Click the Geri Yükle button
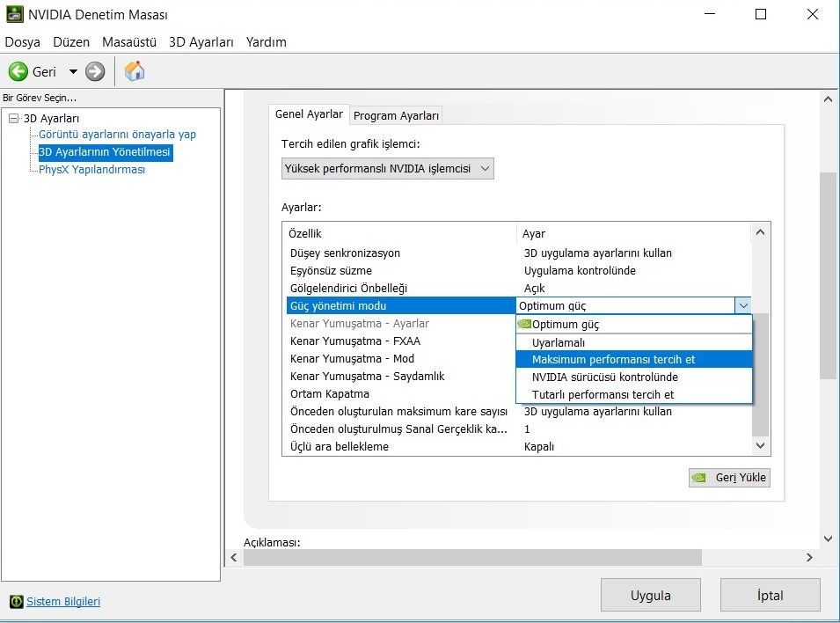The width and height of the screenshot is (840, 623). pyautogui.click(x=730, y=477)
